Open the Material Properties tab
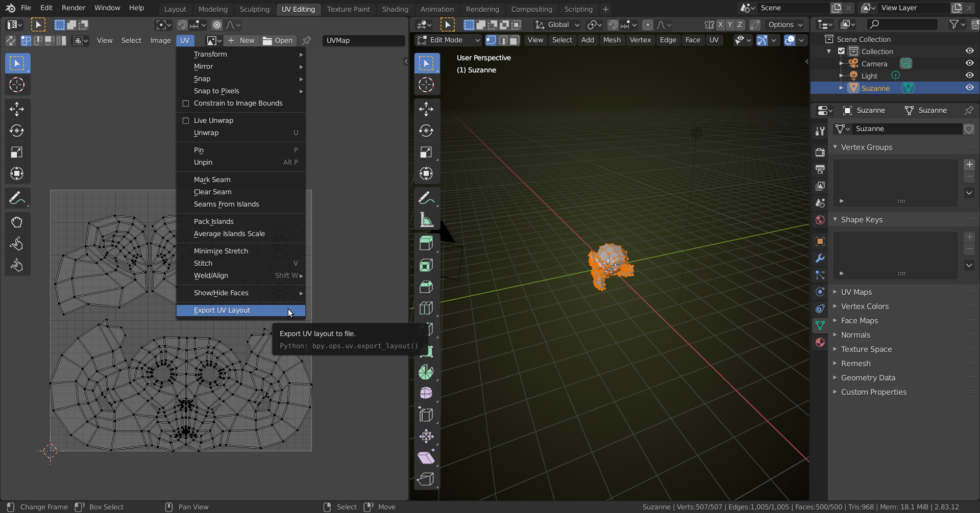980x513 pixels. coord(820,342)
